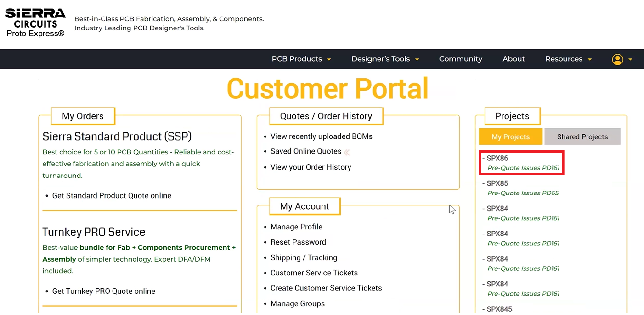Switch to the Shared Projects tab
The width and height of the screenshot is (644, 315).
pyautogui.click(x=582, y=137)
